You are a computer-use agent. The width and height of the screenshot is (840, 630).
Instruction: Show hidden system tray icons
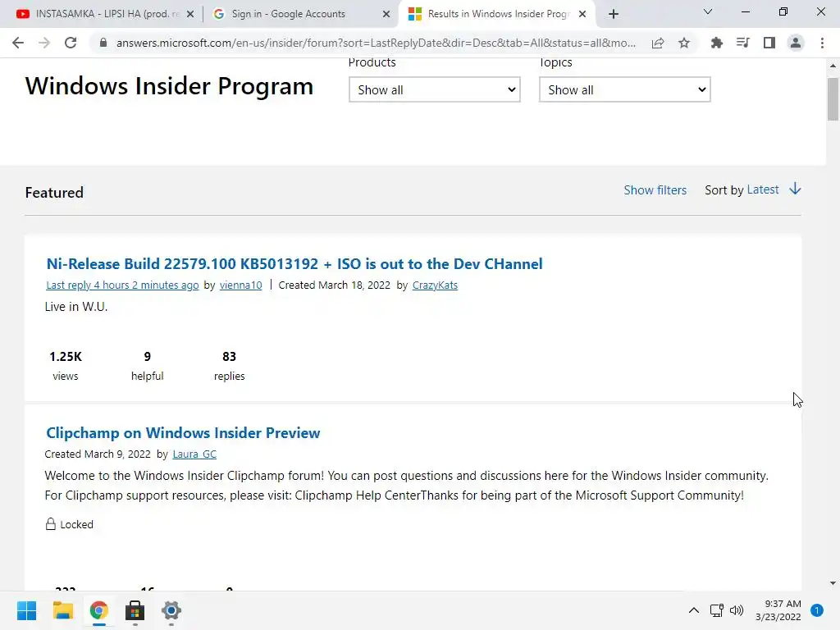pyautogui.click(x=694, y=610)
